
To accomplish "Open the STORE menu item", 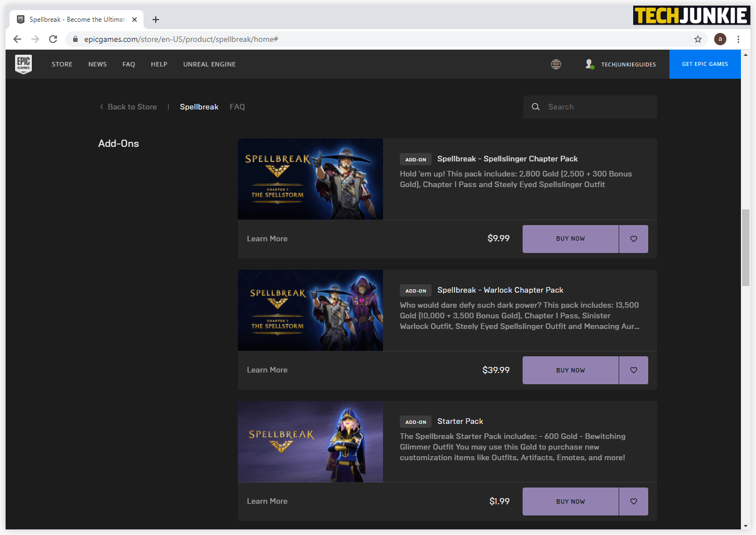I will (62, 64).
